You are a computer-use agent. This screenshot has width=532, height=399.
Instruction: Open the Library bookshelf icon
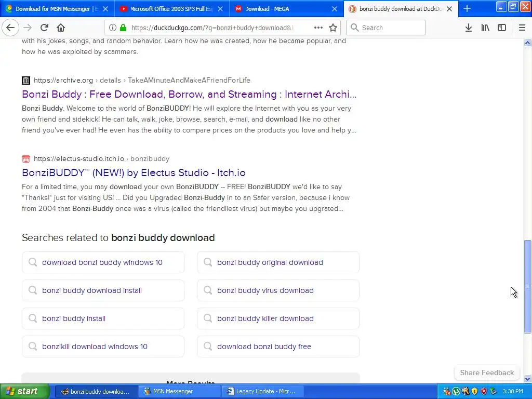tap(485, 28)
